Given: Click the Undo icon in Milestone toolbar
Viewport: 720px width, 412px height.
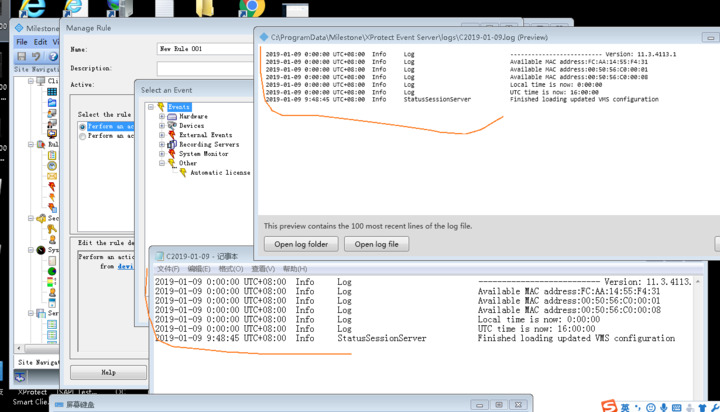Looking at the screenshot, I should point(37,57).
